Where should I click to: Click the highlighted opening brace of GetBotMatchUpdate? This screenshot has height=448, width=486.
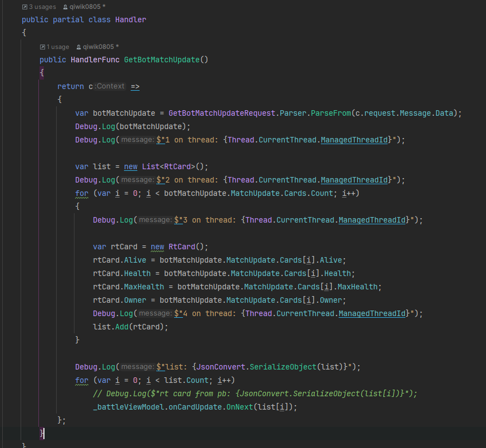point(42,73)
